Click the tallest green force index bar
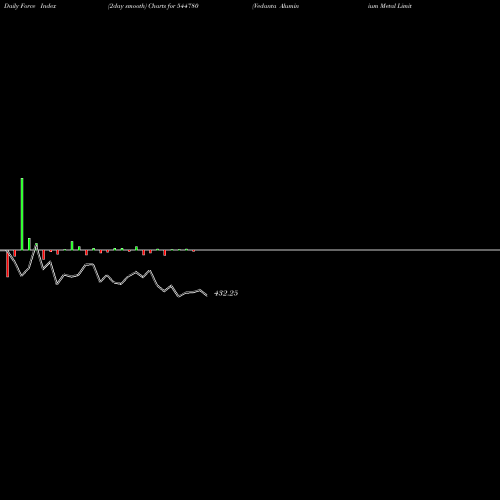The image size is (500, 500). click(x=22, y=214)
